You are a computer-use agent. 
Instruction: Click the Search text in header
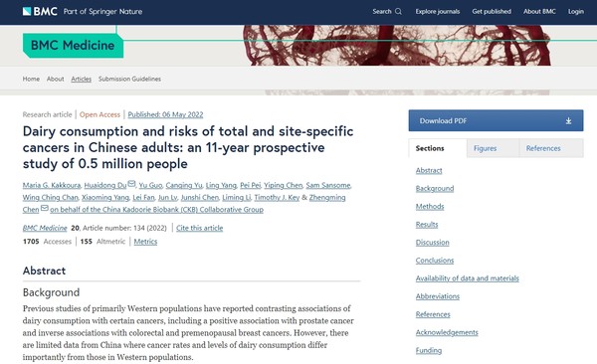(x=382, y=11)
